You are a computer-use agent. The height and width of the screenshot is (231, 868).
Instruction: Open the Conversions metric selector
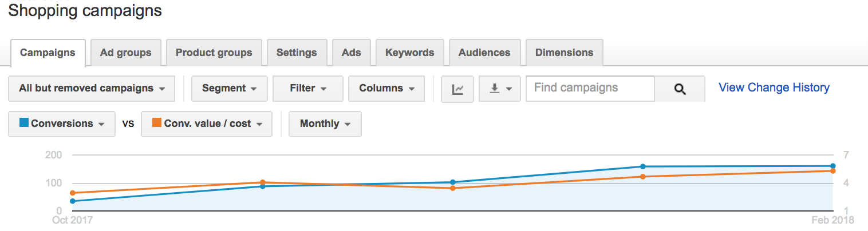click(62, 124)
